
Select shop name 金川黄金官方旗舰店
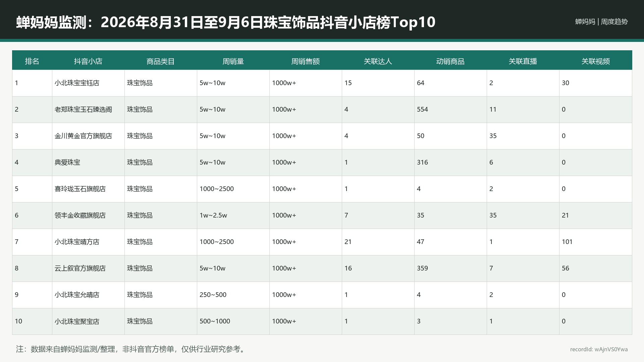pos(84,136)
